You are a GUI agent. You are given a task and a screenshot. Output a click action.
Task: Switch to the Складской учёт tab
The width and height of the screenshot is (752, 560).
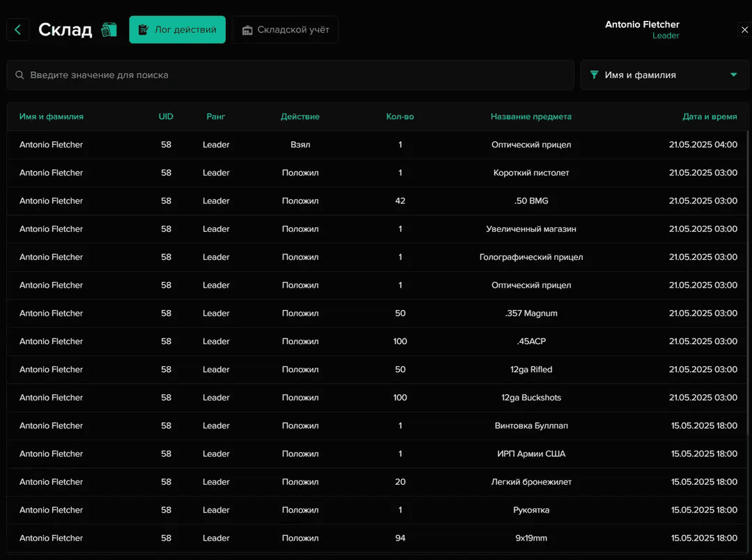click(x=285, y=30)
